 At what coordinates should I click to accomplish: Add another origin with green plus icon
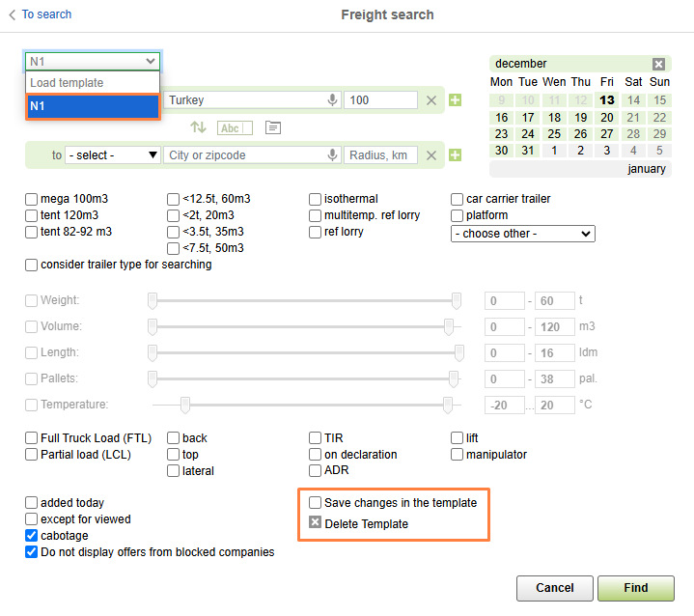[455, 100]
